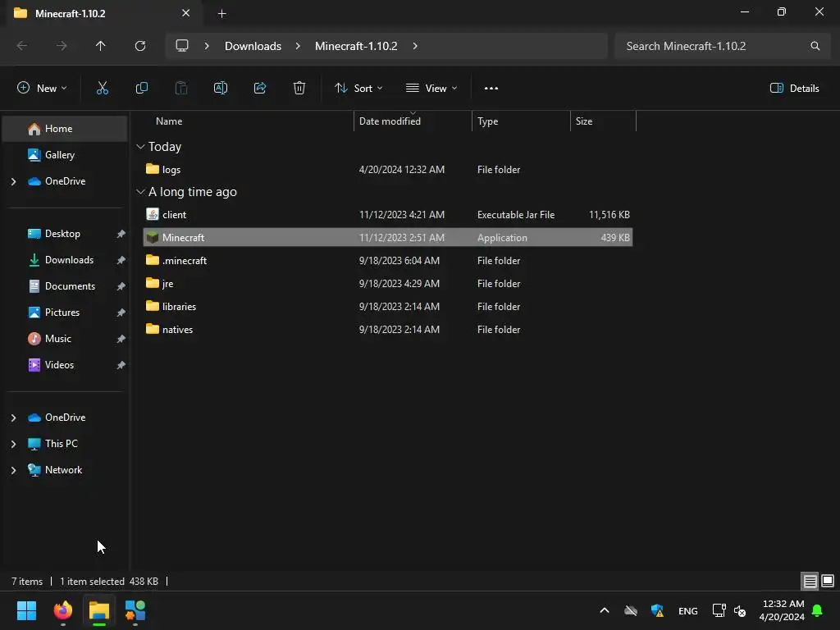Go up one folder level
This screenshot has height=630, width=840.
pyautogui.click(x=101, y=46)
